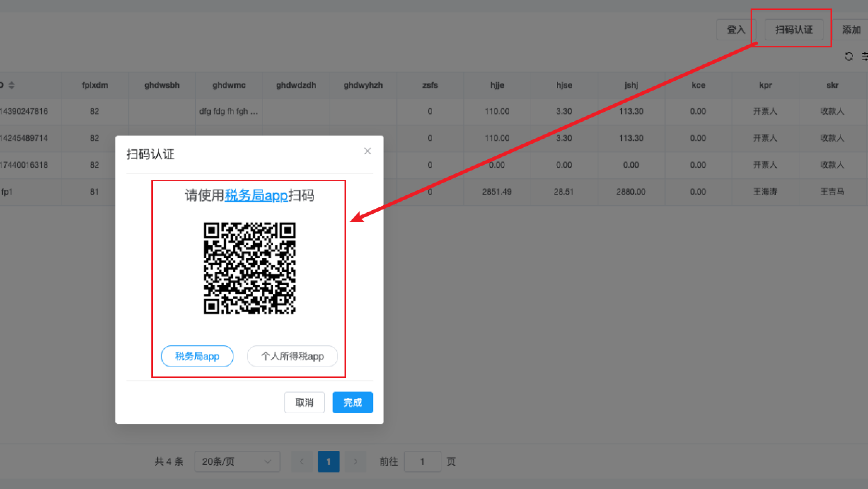This screenshot has width=868, height=489.
Task: Click the 税务局app hyperlink in heading
Action: tap(256, 195)
